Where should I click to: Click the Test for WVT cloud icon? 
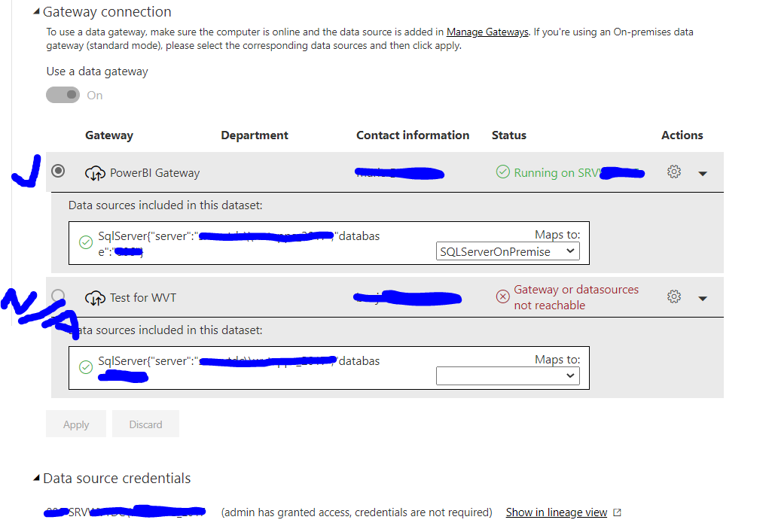[x=95, y=298]
